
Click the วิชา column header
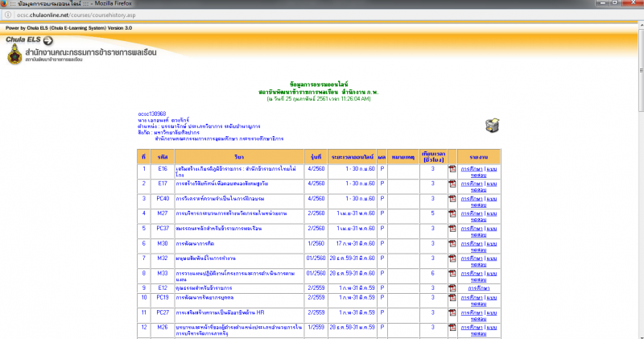[x=239, y=157]
